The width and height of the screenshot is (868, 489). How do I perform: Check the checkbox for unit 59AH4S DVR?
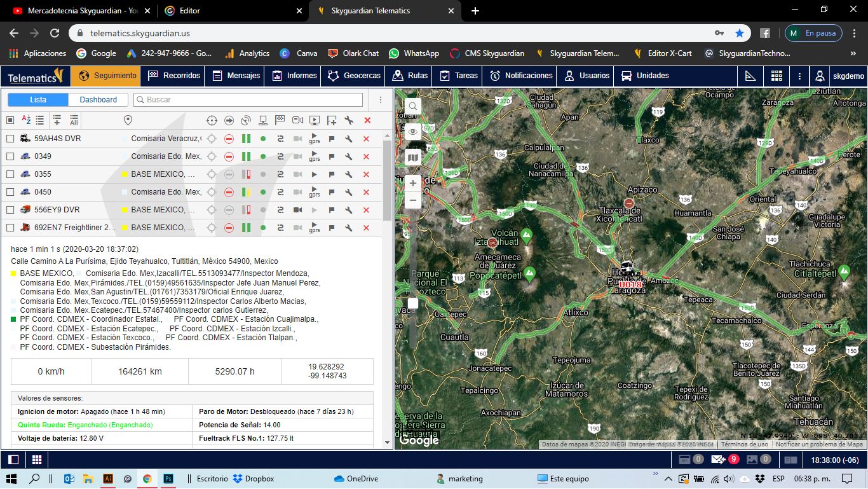[10, 139]
